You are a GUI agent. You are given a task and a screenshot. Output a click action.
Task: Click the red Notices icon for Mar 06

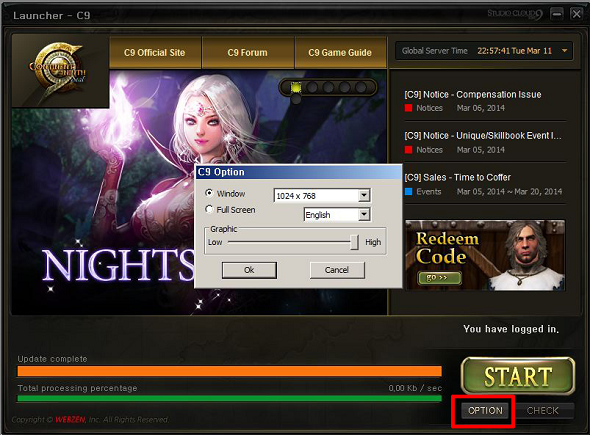(408, 108)
